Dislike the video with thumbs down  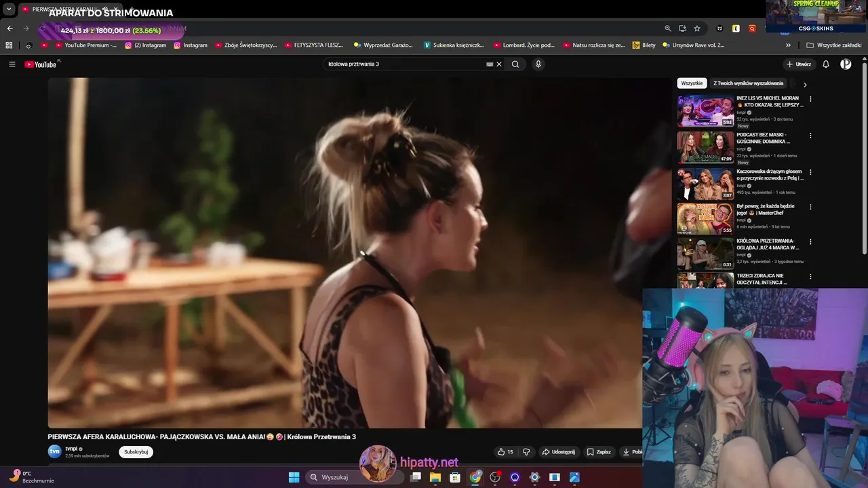[x=526, y=452]
